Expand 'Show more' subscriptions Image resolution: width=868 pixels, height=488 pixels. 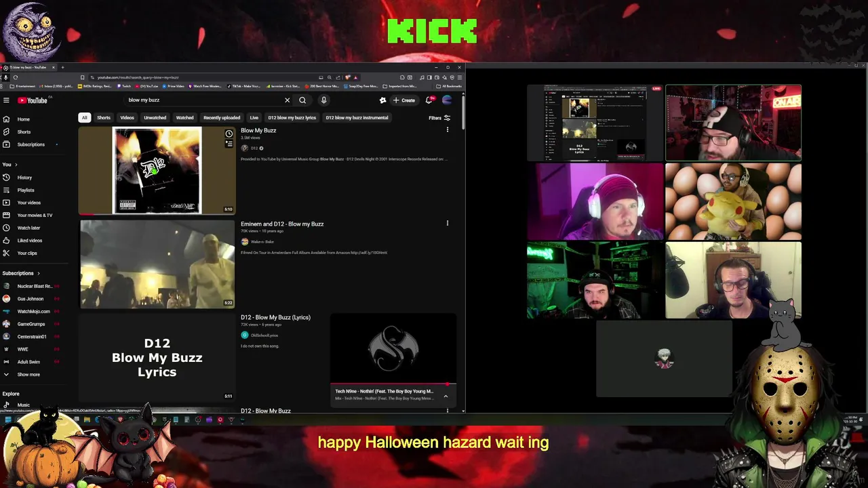click(28, 374)
